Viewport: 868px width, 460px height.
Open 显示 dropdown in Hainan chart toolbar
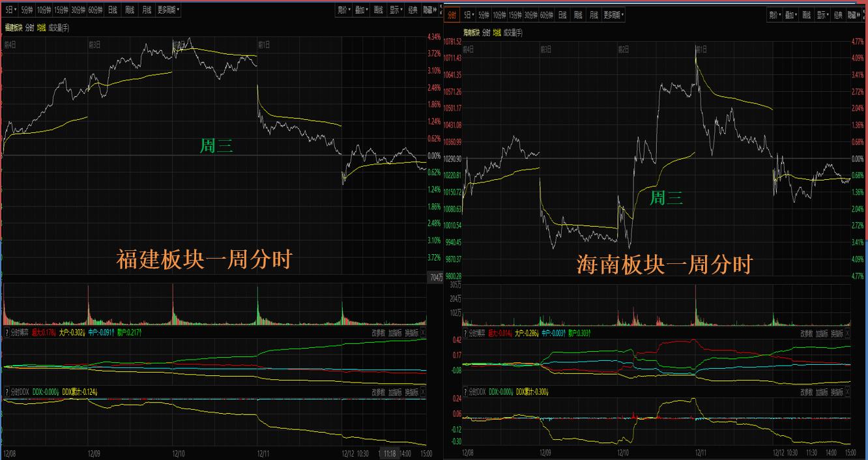[822, 15]
